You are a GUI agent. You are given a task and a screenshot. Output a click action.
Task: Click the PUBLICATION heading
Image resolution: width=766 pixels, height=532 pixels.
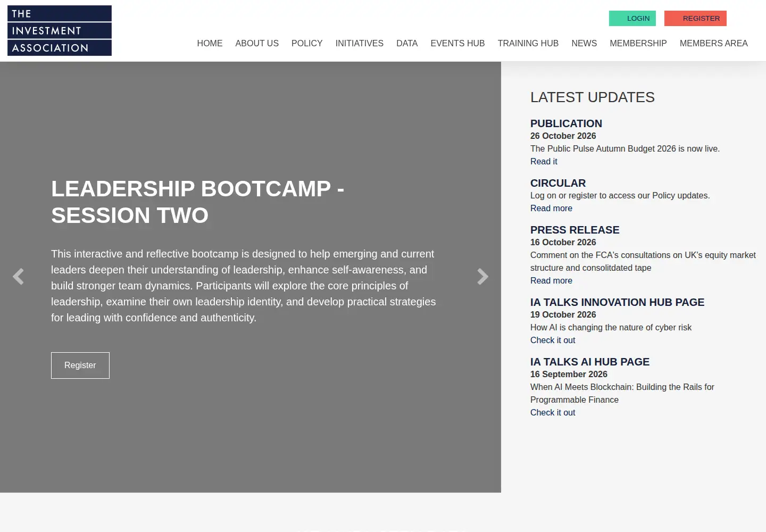tap(566, 123)
